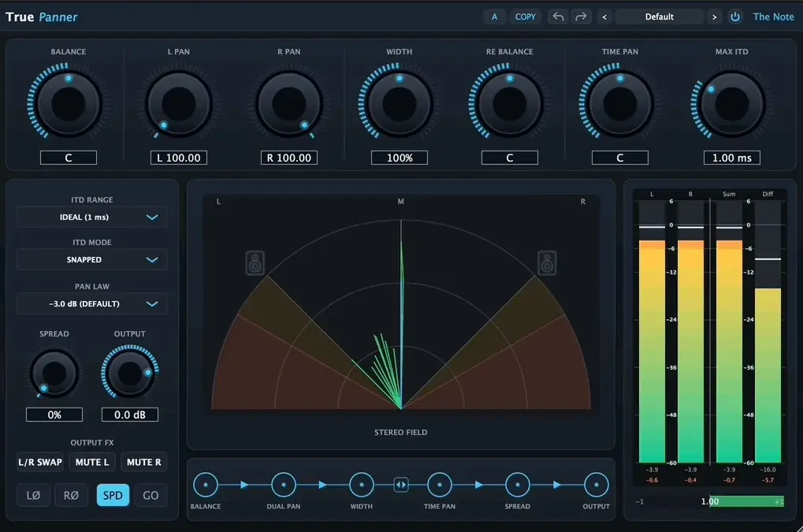The image size is (803, 532).
Task: Click the Spread knob
Action: (x=54, y=374)
